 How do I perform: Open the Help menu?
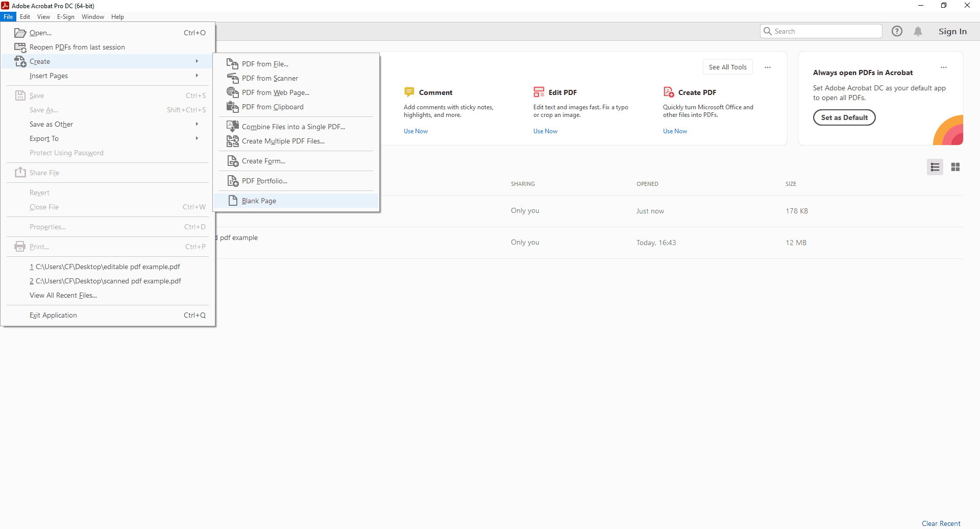[117, 17]
